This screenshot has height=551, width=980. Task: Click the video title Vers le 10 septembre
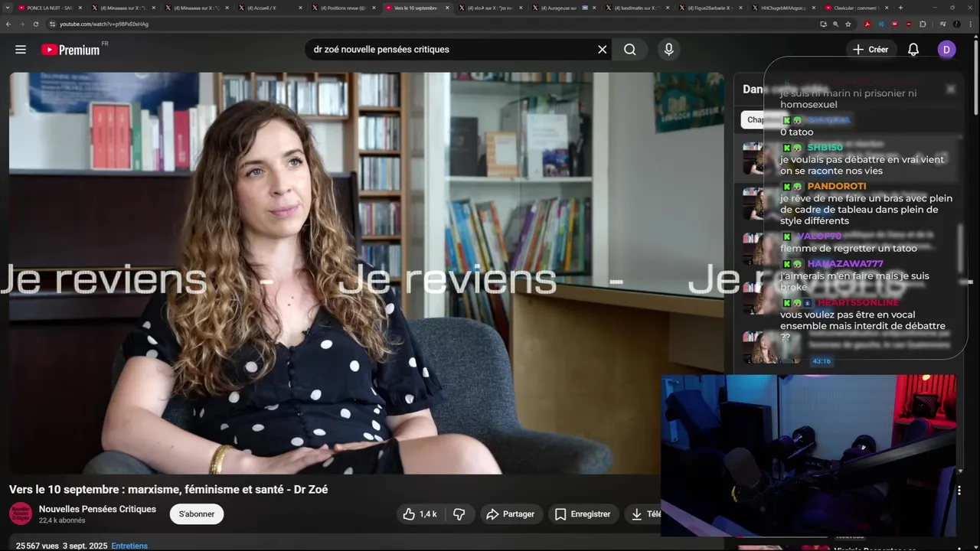point(168,490)
